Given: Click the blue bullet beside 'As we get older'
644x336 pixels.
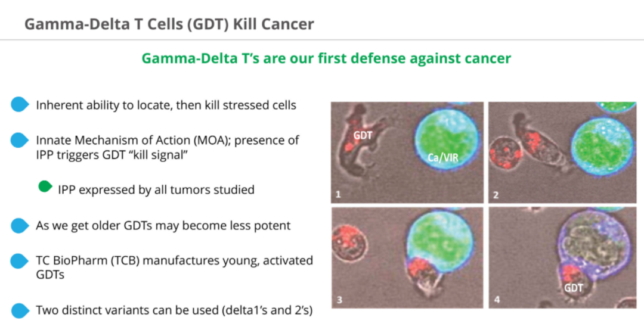Looking at the screenshot, I should click(20, 226).
